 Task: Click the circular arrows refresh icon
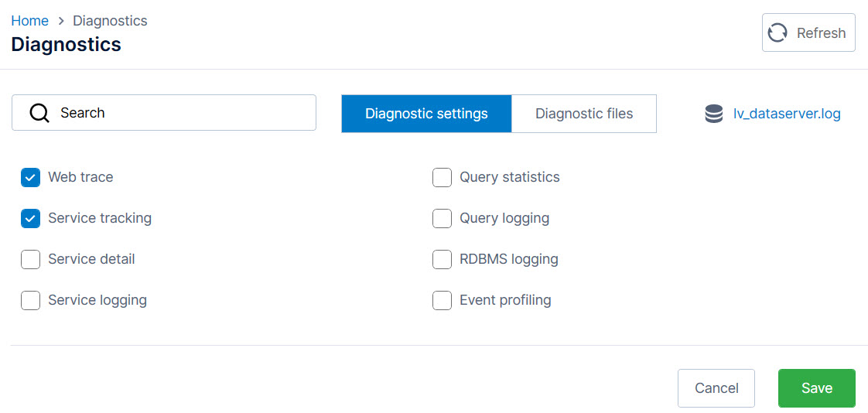(x=777, y=33)
